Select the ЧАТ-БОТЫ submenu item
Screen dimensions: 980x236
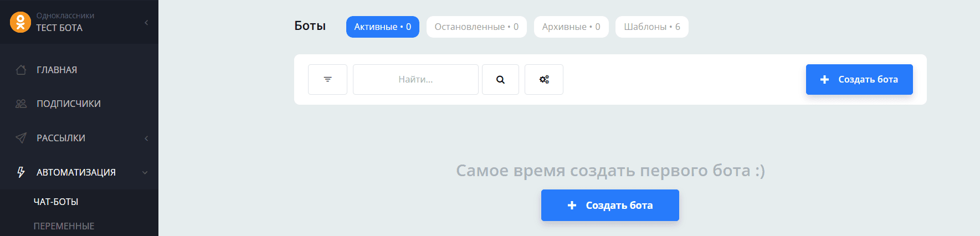click(56, 202)
